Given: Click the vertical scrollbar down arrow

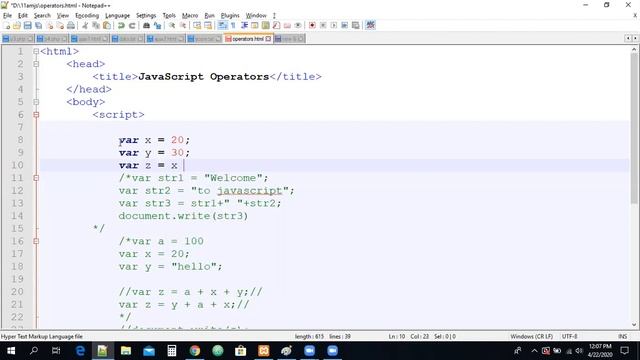Looking at the screenshot, I should (634, 325).
